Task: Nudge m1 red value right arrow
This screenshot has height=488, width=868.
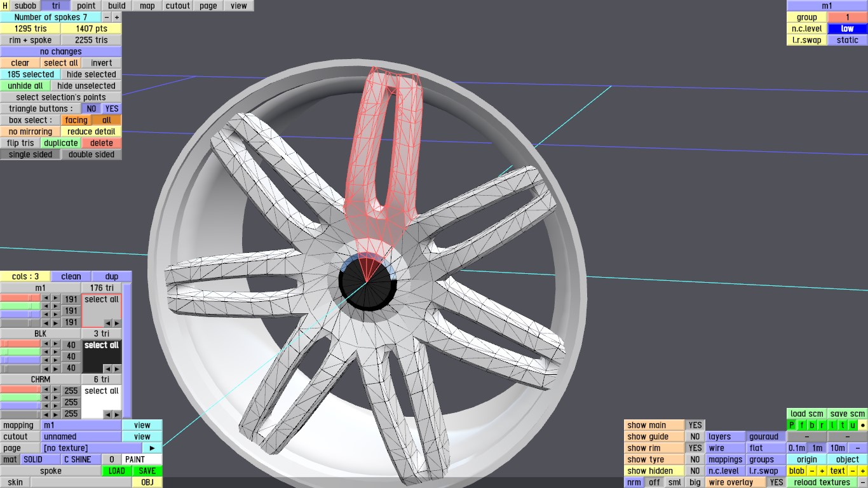Action: click(x=55, y=298)
